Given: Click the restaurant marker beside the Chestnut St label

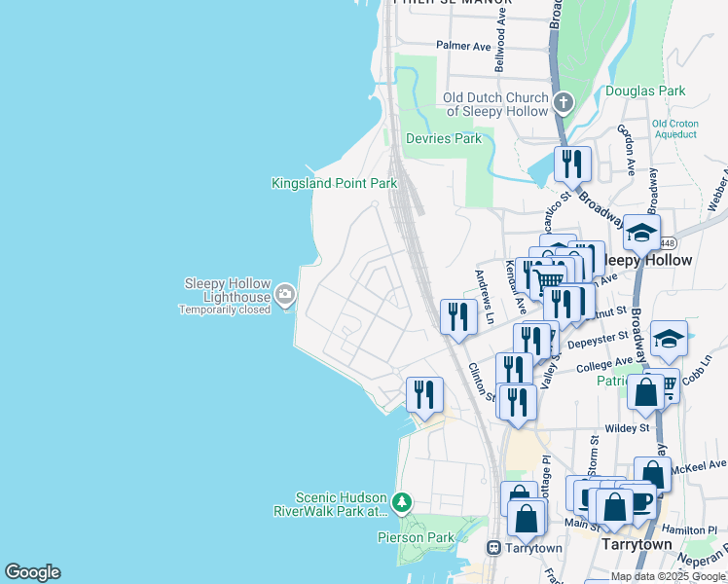Looking at the screenshot, I should (562, 305).
